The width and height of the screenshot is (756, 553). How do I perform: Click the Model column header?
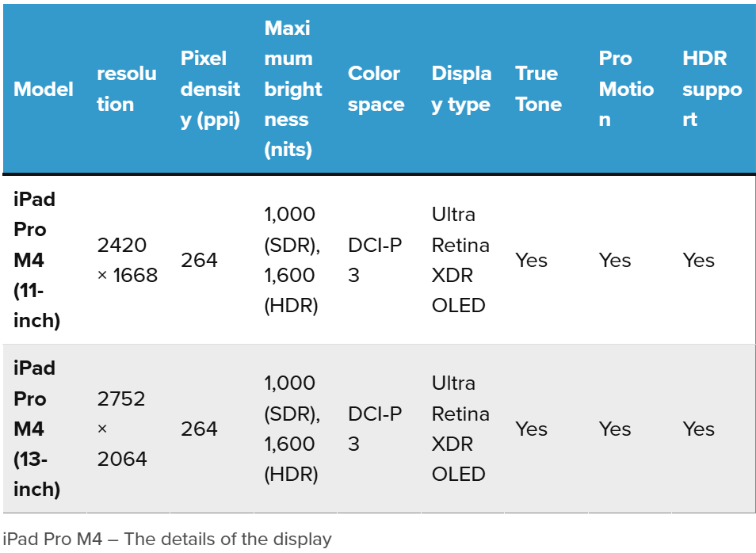point(44,89)
